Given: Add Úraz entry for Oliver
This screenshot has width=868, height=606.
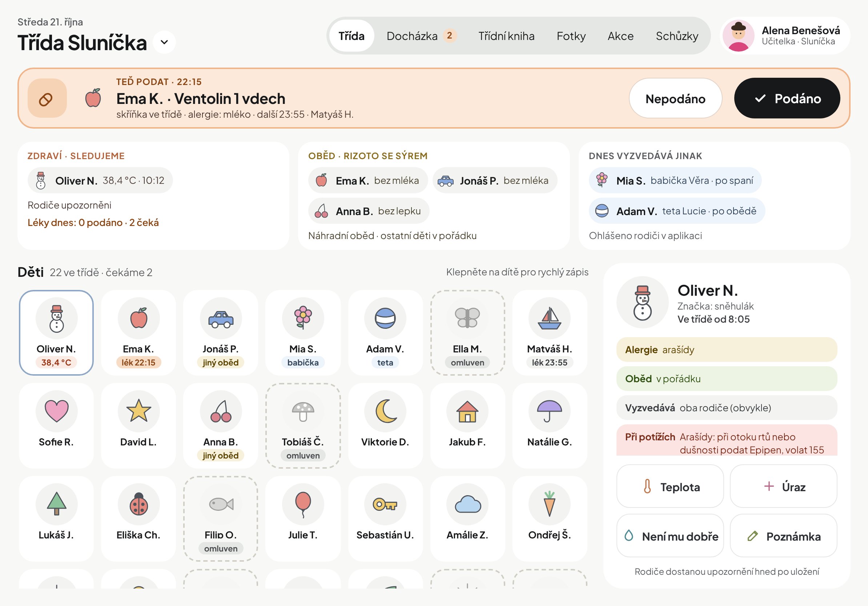Looking at the screenshot, I should pos(783,486).
